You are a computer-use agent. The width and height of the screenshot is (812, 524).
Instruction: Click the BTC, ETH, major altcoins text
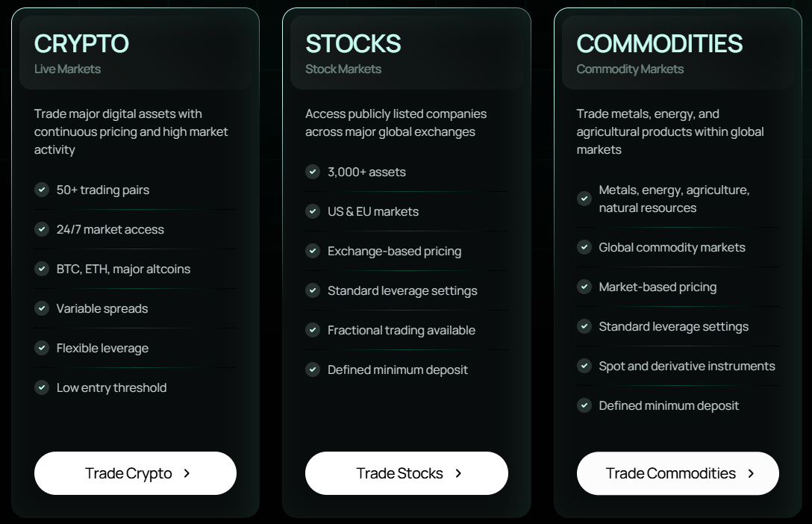tap(123, 269)
